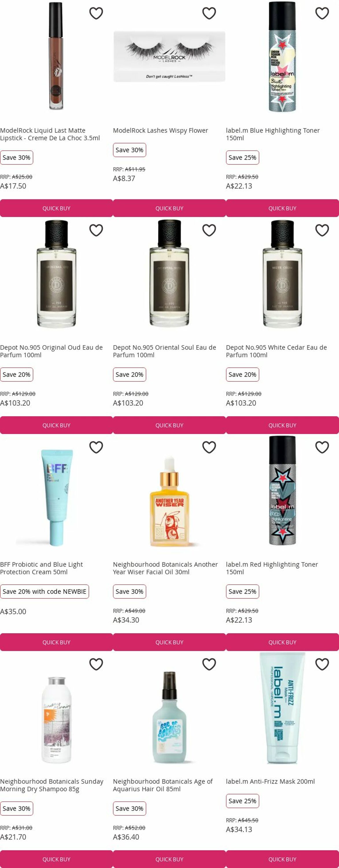Viewport: 339px width, 868px height.
Task: Favorite ModelRock Lashes Wispy Flower with heart
Action: [209, 13]
